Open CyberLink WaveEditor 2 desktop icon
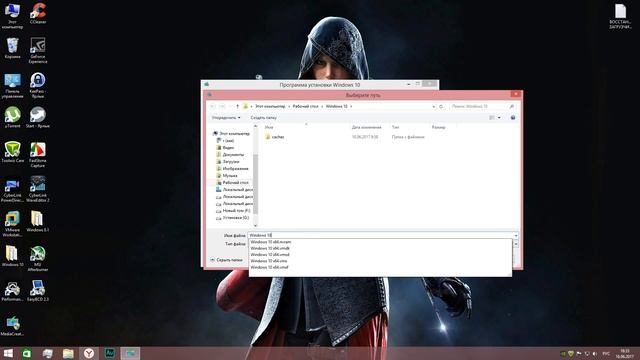The width and height of the screenshot is (640, 360). tap(38, 189)
